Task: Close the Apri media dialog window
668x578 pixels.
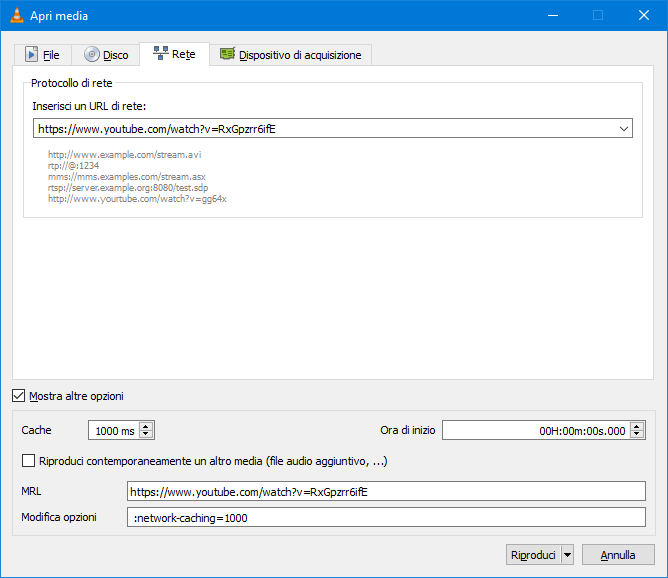Action: coord(644,15)
